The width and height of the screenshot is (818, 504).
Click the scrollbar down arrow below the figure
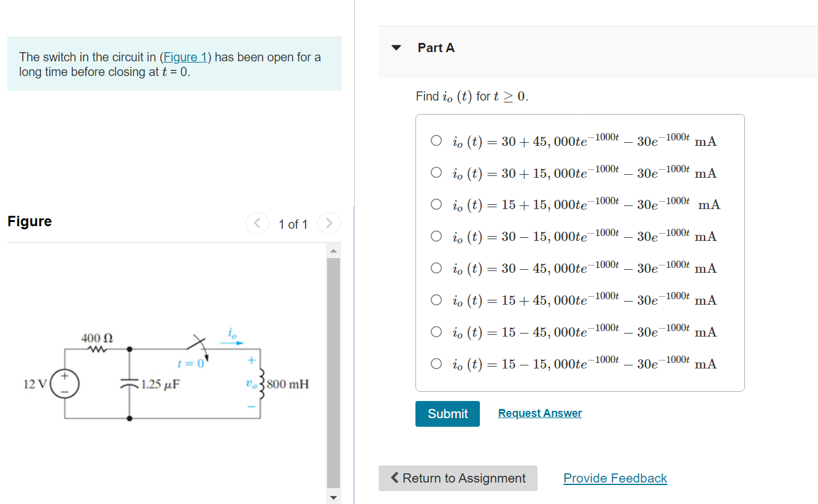pos(333,498)
